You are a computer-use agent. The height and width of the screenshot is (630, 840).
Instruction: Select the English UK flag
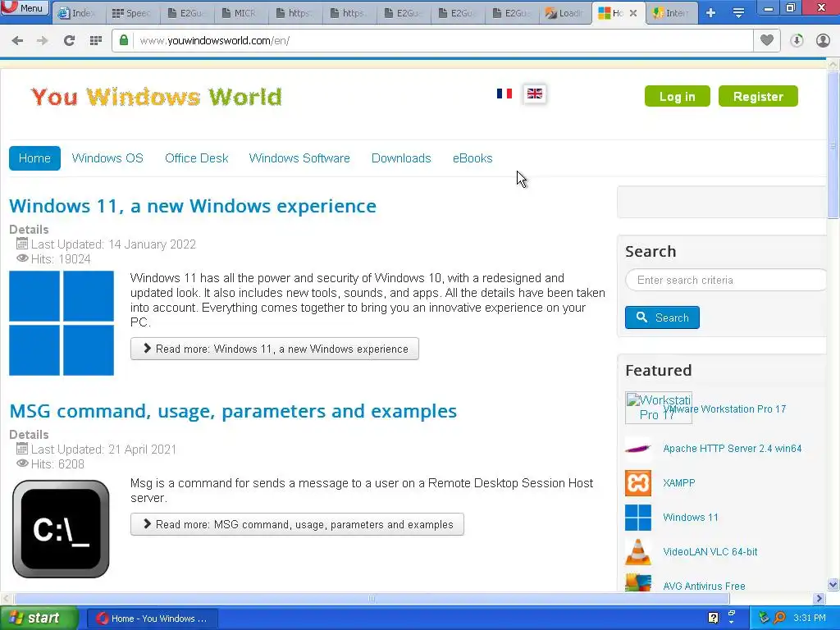tap(535, 94)
